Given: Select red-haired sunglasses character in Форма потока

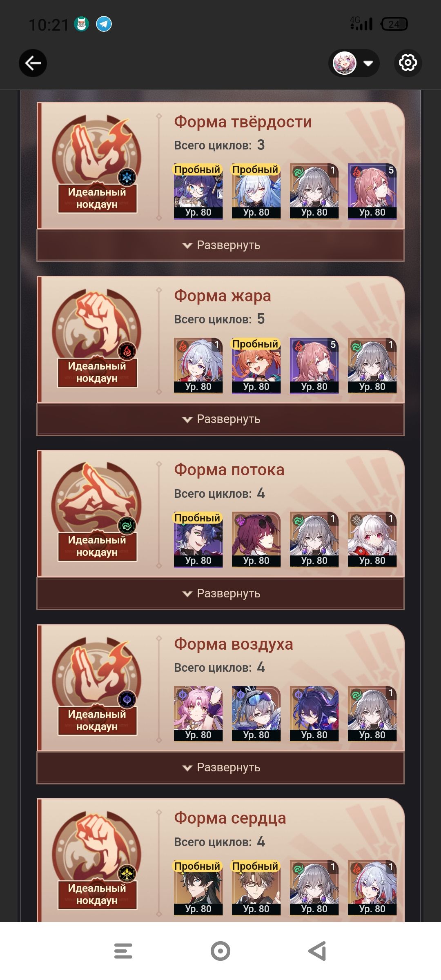Looking at the screenshot, I should 256,539.
